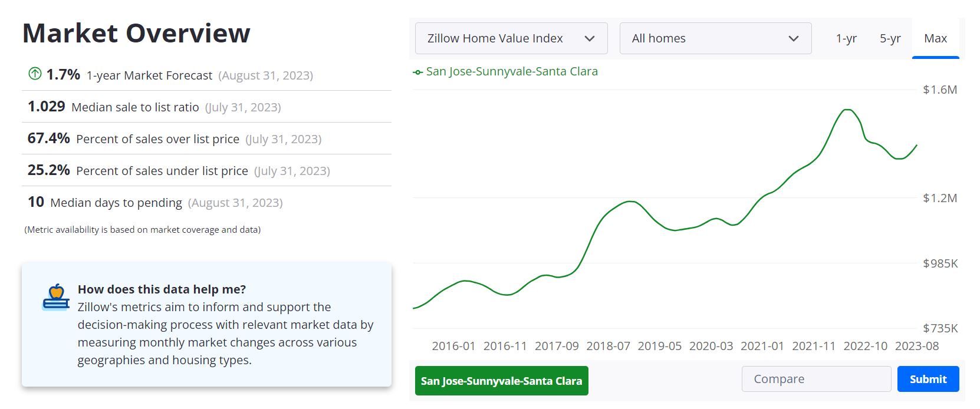Click the green San Jose-Sunnyvale-Santa Clara region button

(501, 380)
